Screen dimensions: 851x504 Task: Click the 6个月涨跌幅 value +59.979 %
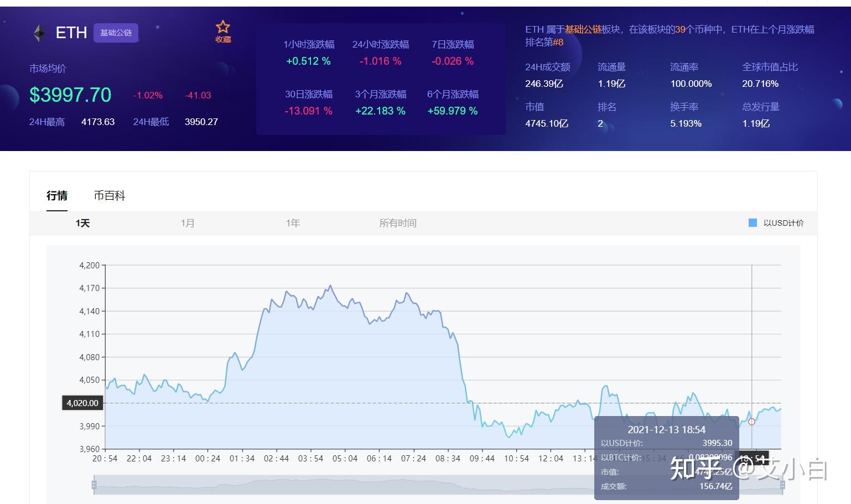[x=453, y=111]
